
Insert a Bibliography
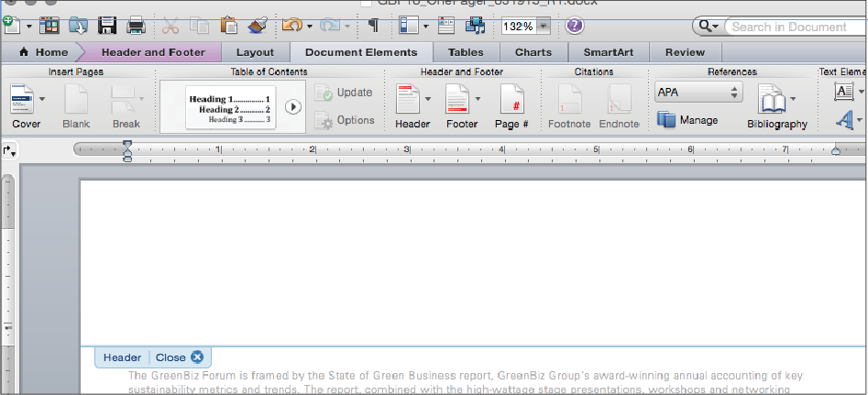point(775,107)
